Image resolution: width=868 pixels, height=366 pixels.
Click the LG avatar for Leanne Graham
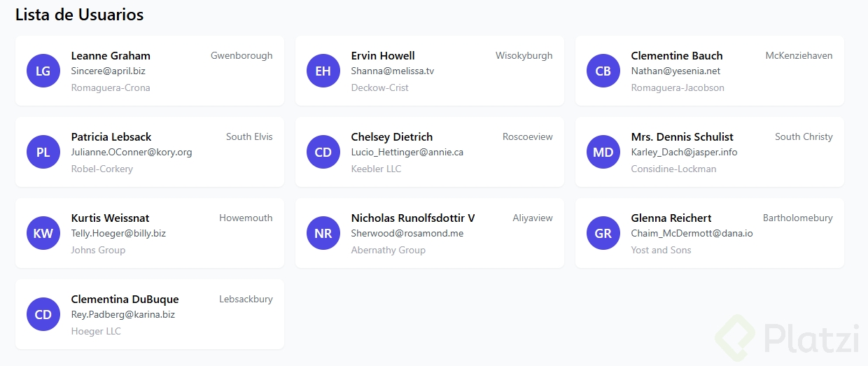tap(43, 71)
